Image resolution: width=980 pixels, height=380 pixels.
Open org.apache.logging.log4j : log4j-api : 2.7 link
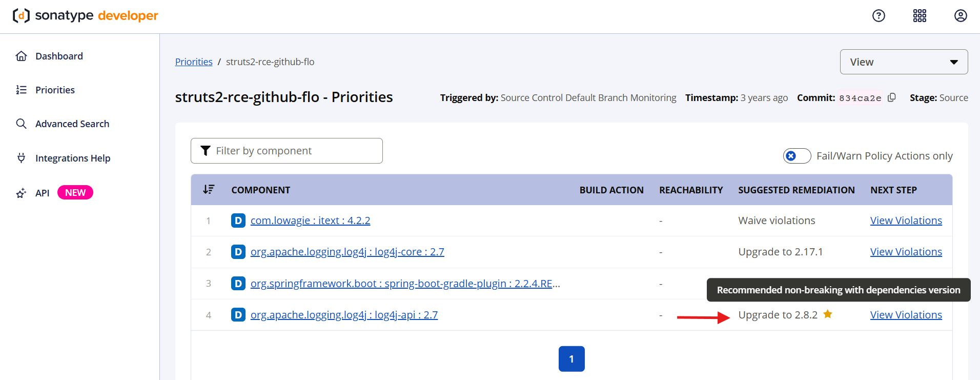tap(344, 314)
